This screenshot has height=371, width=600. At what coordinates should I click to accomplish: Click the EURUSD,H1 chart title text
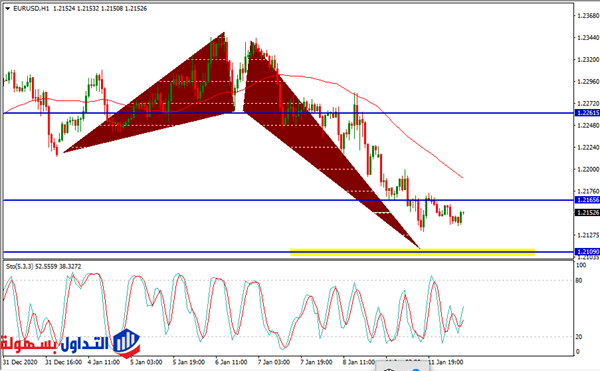click(x=31, y=8)
